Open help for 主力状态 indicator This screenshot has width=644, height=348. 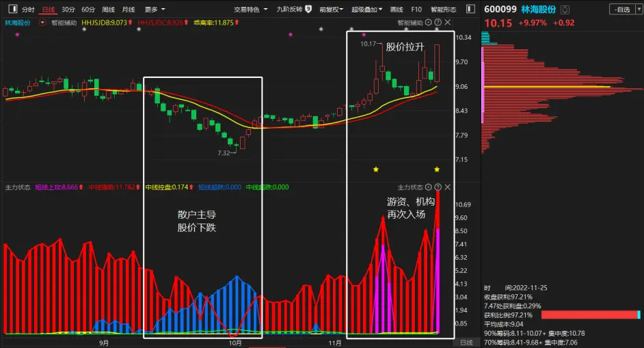click(x=438, y=187)
